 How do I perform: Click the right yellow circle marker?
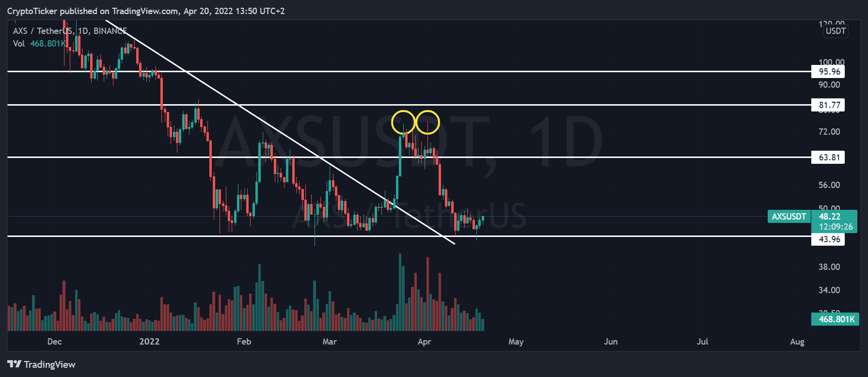[427, 122]
